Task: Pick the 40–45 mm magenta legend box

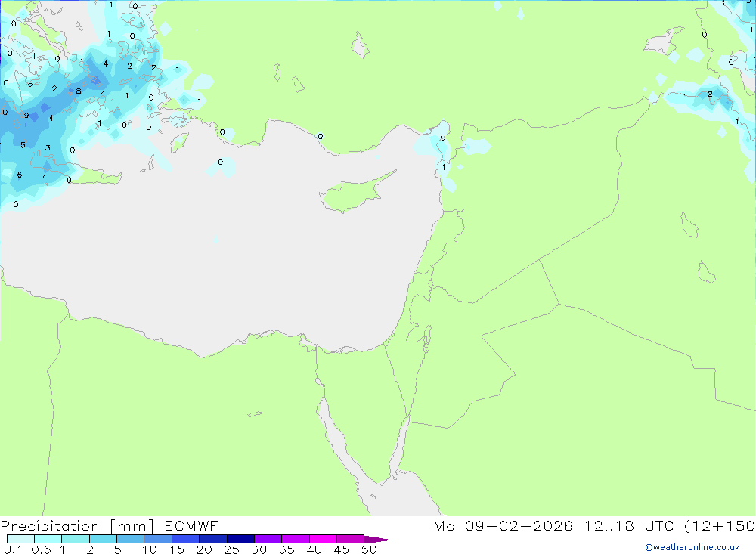Action: 323,539
